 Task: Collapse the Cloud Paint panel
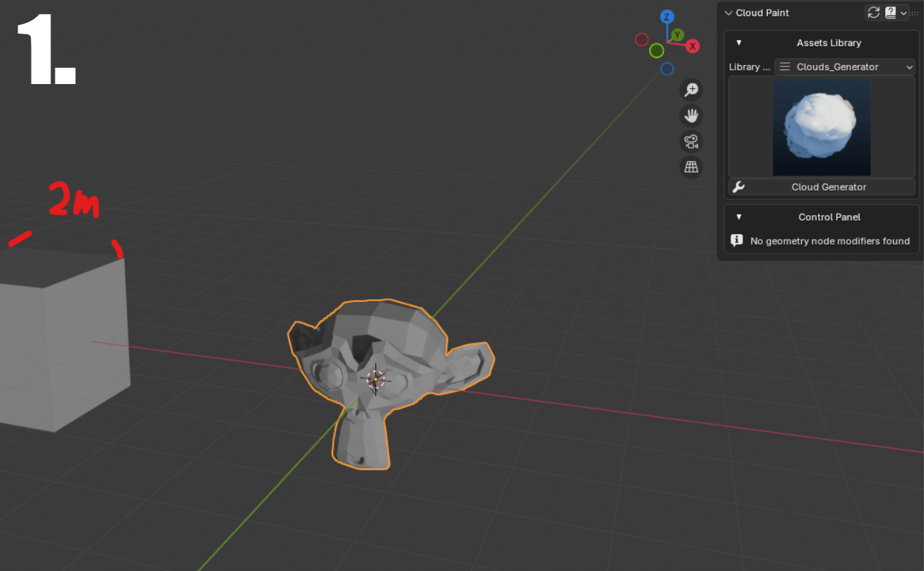pyautogui.click(x=728, y=13)
